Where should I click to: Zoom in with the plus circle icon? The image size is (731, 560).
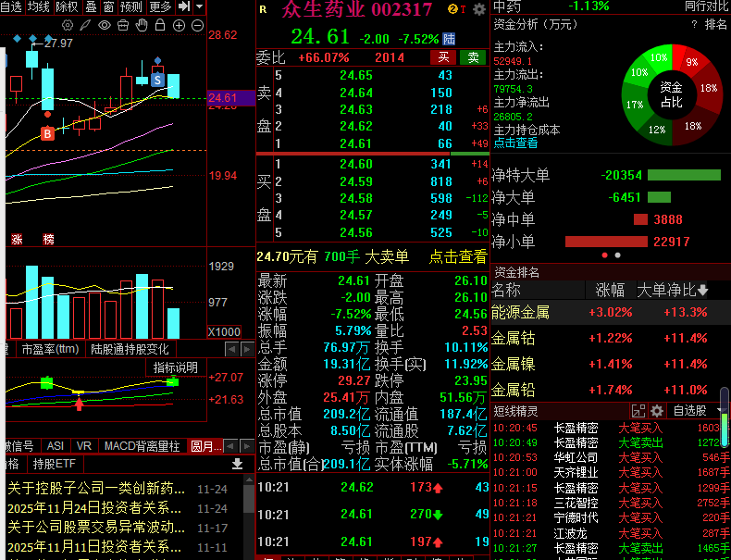179,26
